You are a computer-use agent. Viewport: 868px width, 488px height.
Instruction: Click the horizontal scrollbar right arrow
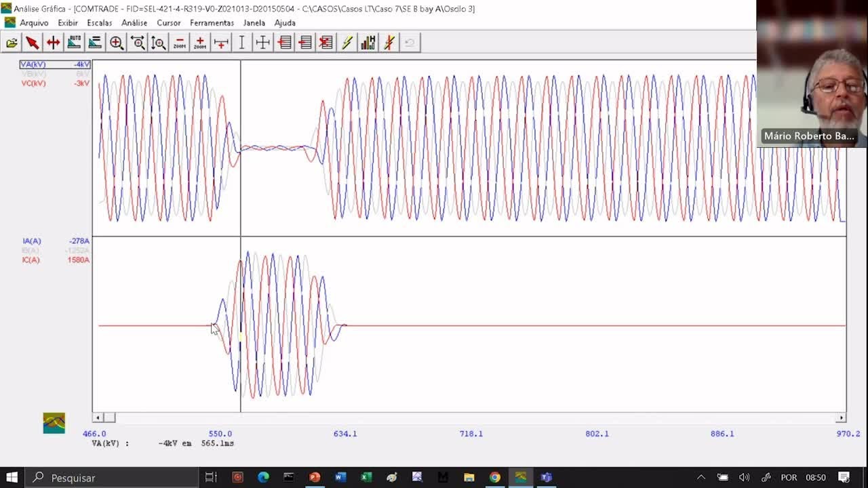(x=842, y=418)
